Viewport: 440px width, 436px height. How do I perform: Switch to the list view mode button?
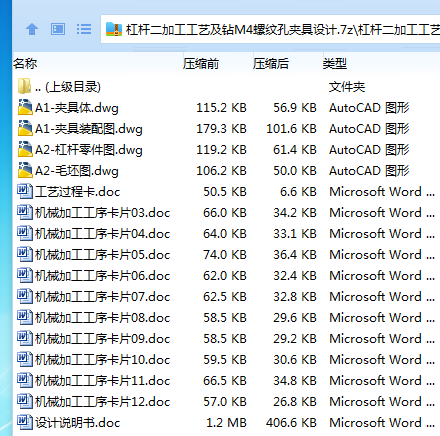point(84,29)
